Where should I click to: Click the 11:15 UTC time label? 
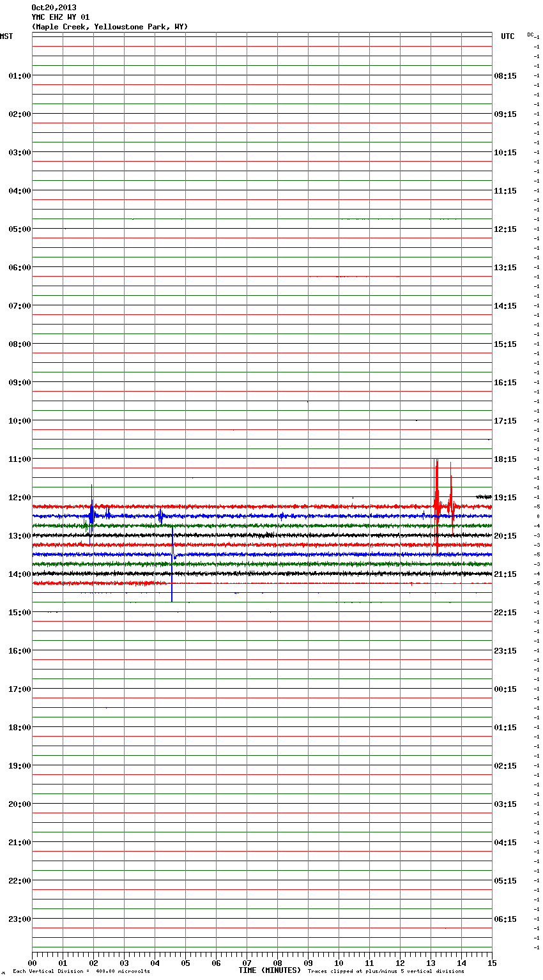[505, 191]
